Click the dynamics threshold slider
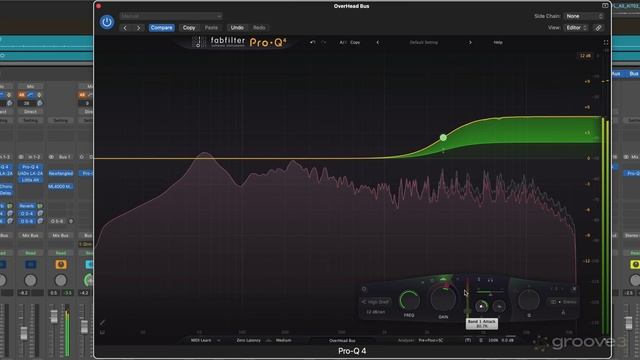The height and width of the screenshot is (360, 640). click(467, 298)
